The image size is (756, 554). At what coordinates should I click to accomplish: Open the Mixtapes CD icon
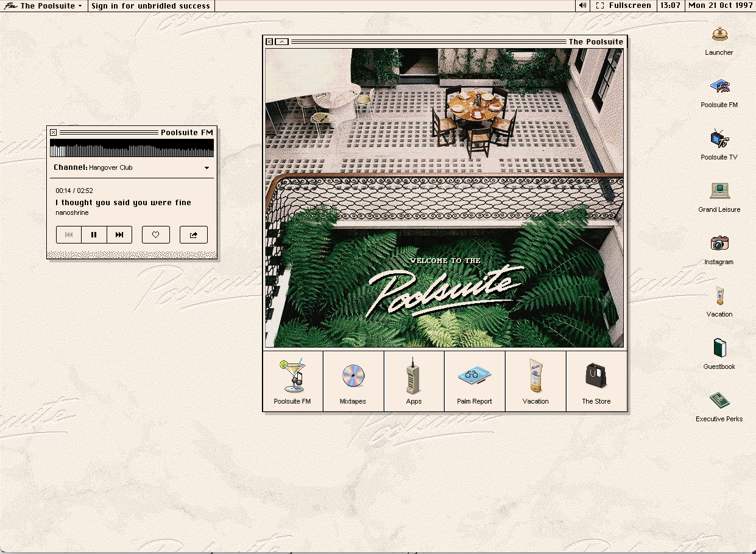353,381
